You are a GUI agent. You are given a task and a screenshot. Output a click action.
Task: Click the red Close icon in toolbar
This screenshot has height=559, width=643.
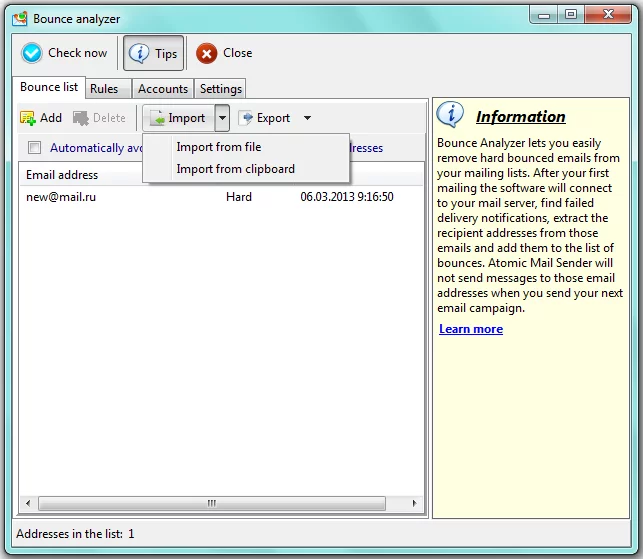click(x=207, y=54)
